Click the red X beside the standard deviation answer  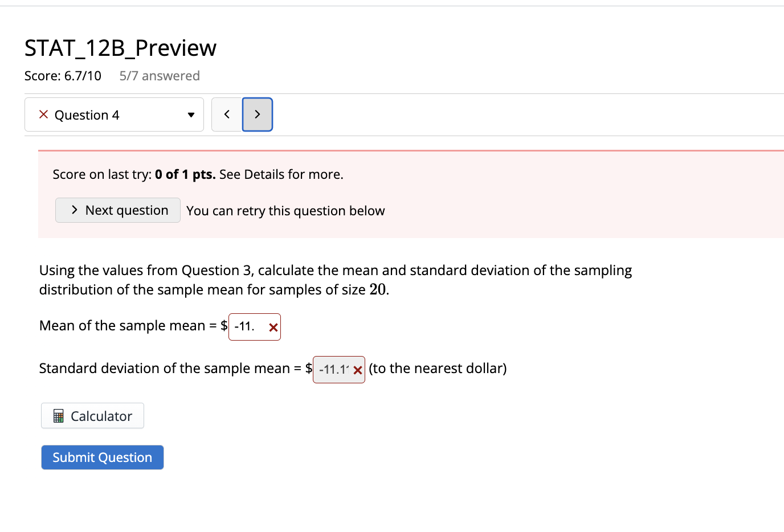click(358, 369)
